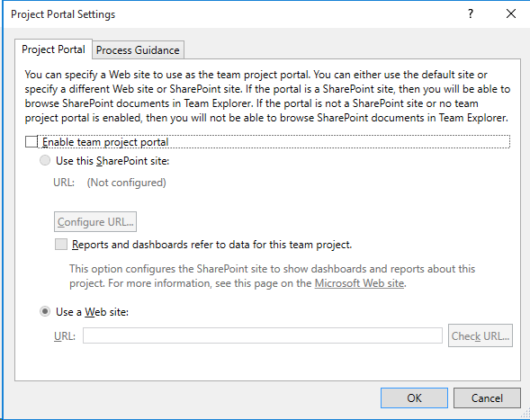Image resolution: width=530 pixels, height=420 pixels.
Task: Close the Project Portal Settings dialog
Action: [x=511, y=13]
